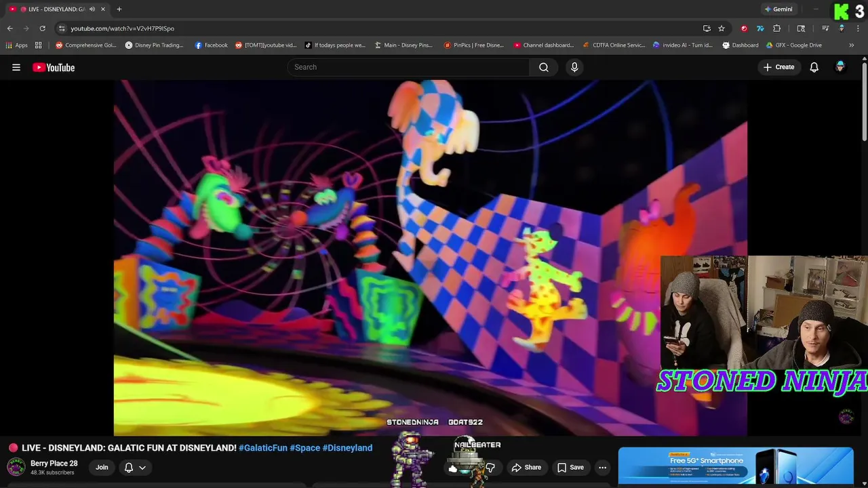The width and height of the screenshot is (868, 488).
Task: Open the CDTFA Online Servic... bookmark
Action: pyautogui.click(x=614, y=45)
